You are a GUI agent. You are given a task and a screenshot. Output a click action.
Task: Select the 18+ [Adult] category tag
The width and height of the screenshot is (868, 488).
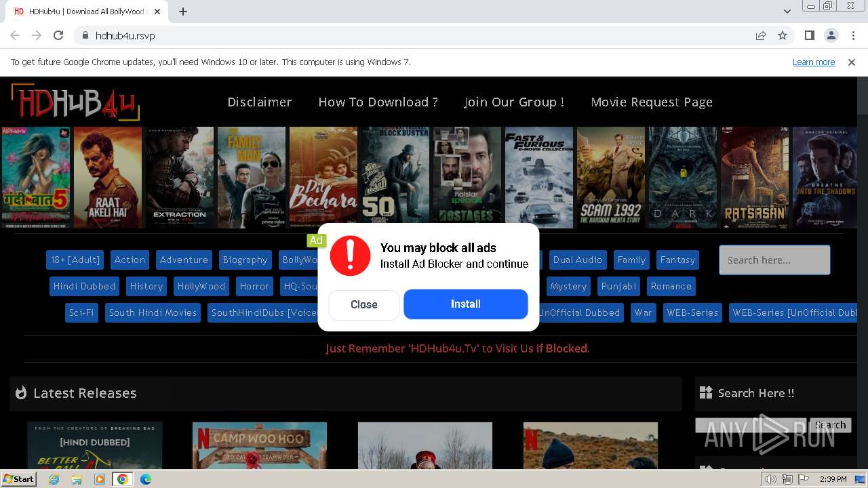click(75, 260)
